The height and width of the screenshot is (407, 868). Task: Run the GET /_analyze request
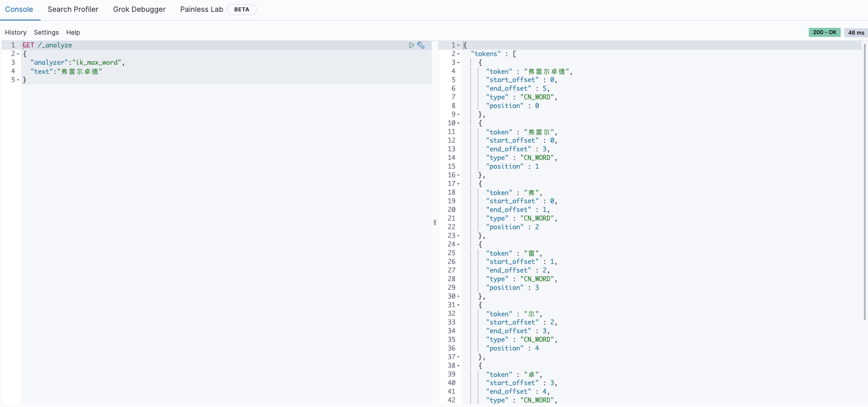pos(411,45)
